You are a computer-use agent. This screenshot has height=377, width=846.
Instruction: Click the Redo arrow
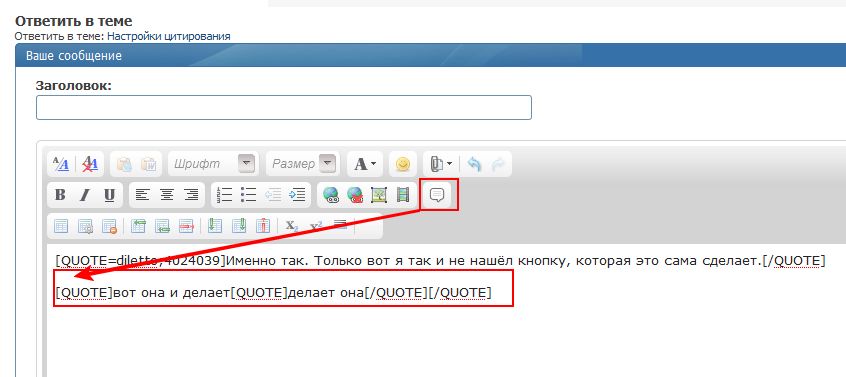497,164
